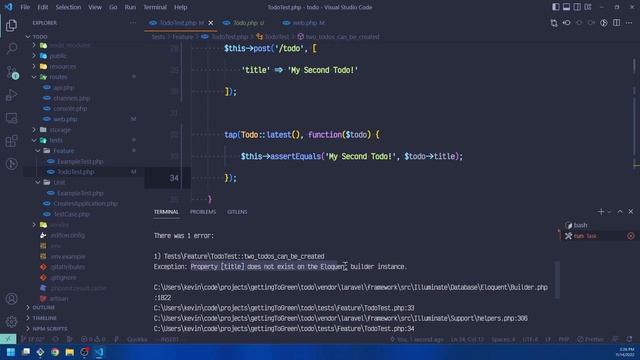
Task: Add a new terminal with plus icon
Action: [600, 211]
